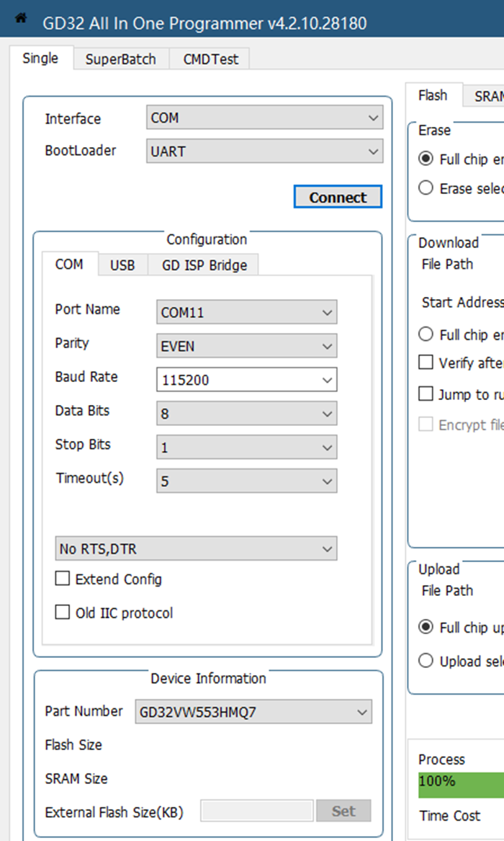
Task: Click the home icon in title bar
Action: point(21,17)
